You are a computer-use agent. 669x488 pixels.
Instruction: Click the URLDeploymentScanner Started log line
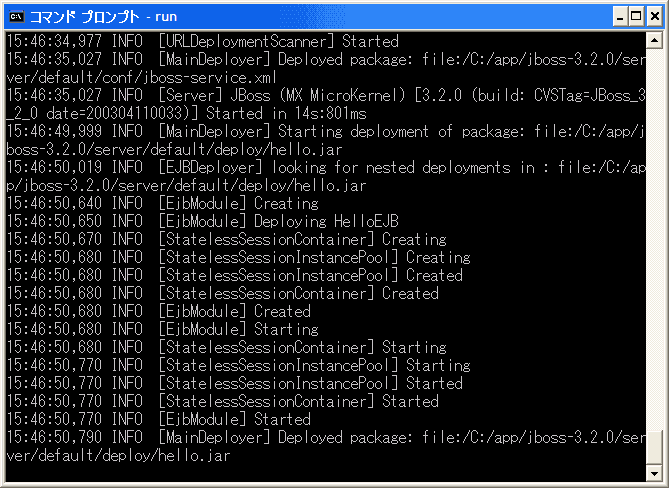[x=202, y=41]
